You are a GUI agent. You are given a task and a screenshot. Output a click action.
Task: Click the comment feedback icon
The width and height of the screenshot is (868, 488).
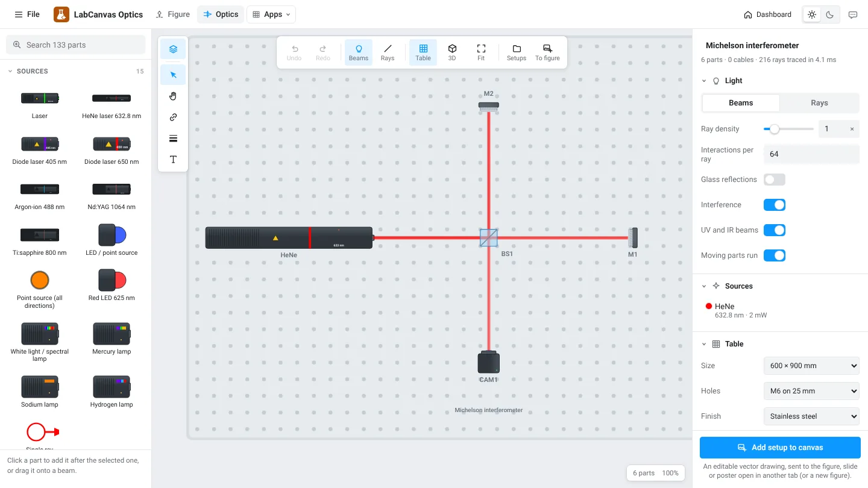[x=853, y=14]
